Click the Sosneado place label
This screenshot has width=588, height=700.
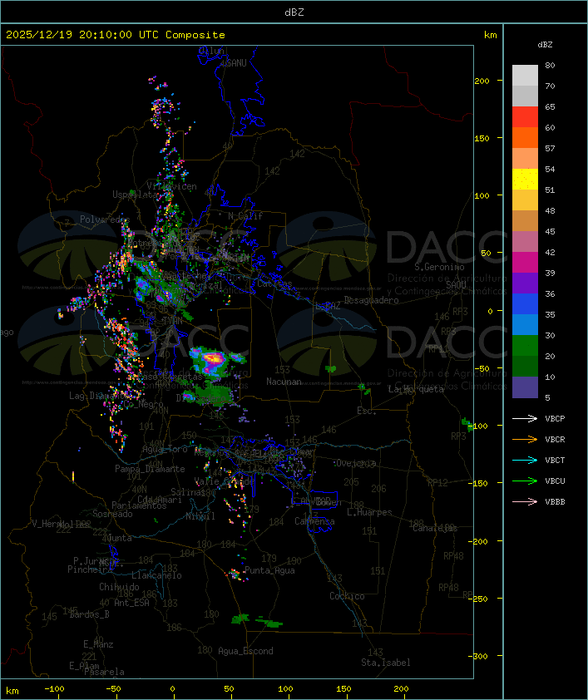tap(113, 514)
